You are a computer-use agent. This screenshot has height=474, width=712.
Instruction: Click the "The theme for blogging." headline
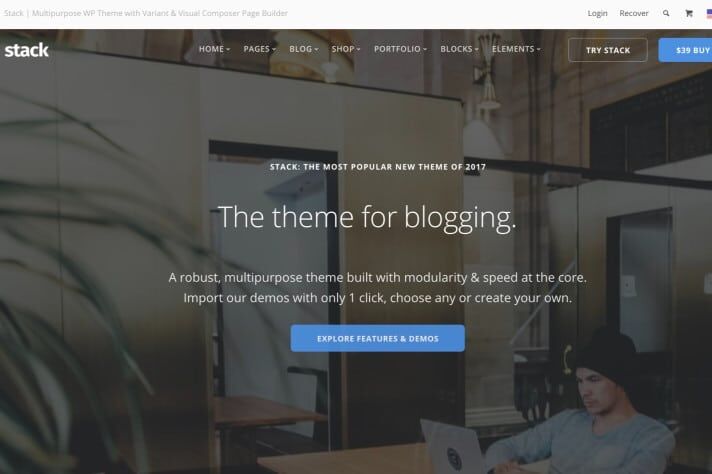[x=367, y=217]
